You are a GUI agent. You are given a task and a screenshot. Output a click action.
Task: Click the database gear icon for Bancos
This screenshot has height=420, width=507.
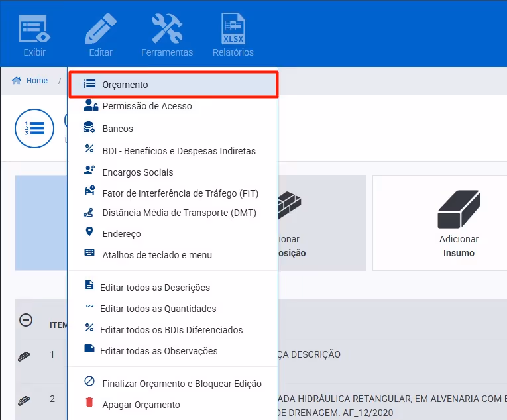point(89,127)
